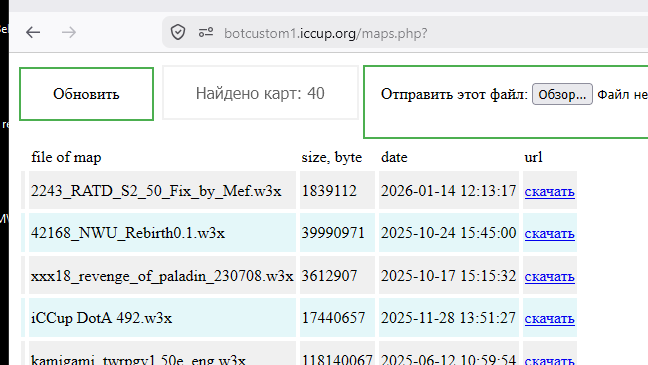The width and height of the screenshot is (648, 365).
Task: Download xxx18_revenge_of_paladin_230708.w3x via скачать
Action: click(x=550, y=277)
